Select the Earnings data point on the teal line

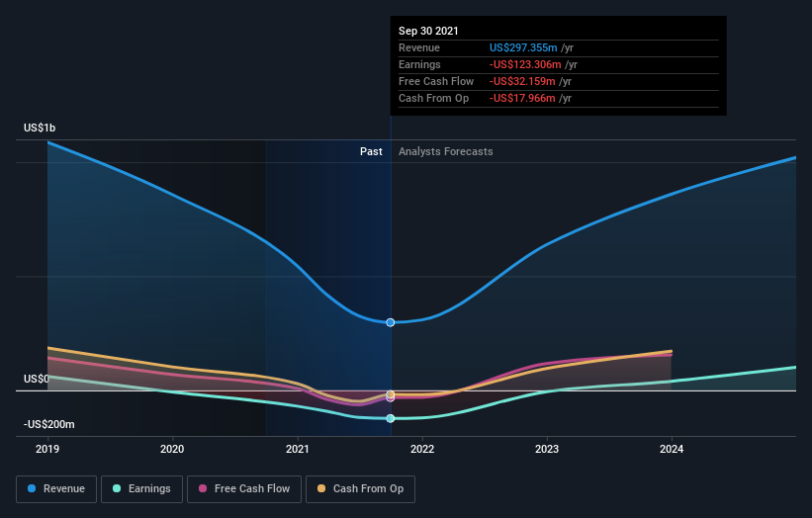391,418
